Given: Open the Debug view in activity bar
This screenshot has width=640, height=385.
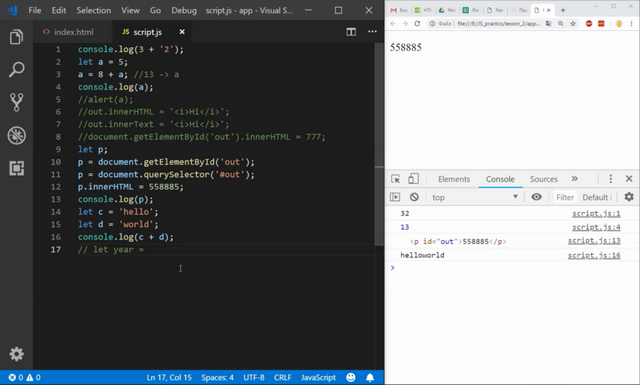Looking at the screenshot, I should point(16,135).
